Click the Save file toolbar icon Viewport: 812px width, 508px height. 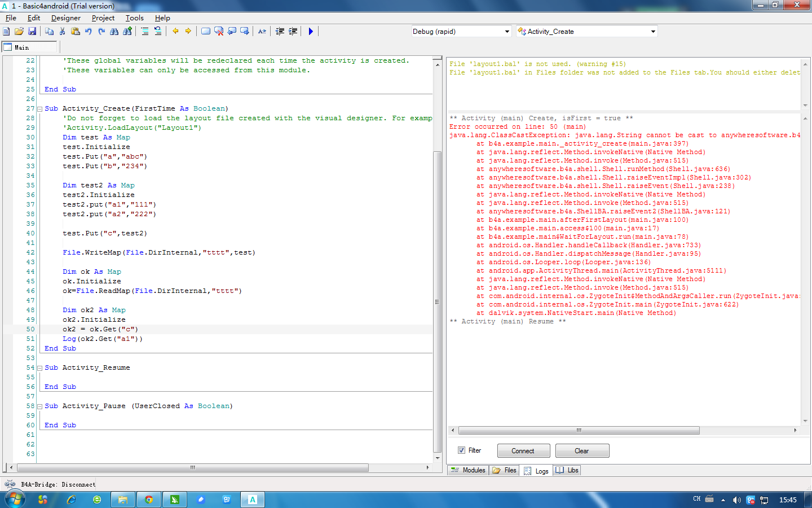(32, 32)
